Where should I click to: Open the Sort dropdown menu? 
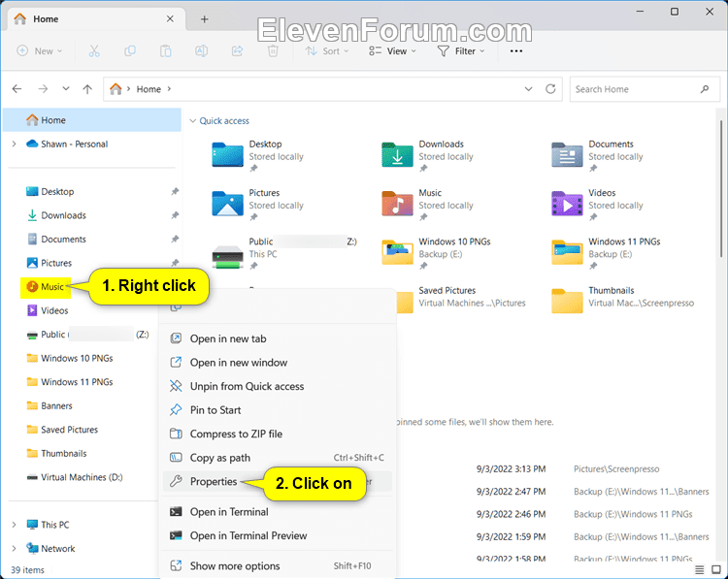(327, 51)
